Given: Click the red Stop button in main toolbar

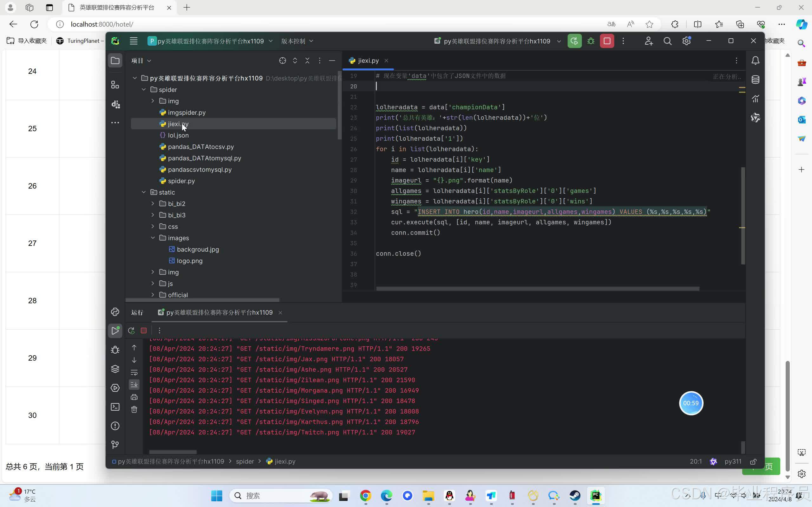Looking at the screenshot, I should click(x=607, y=41).
